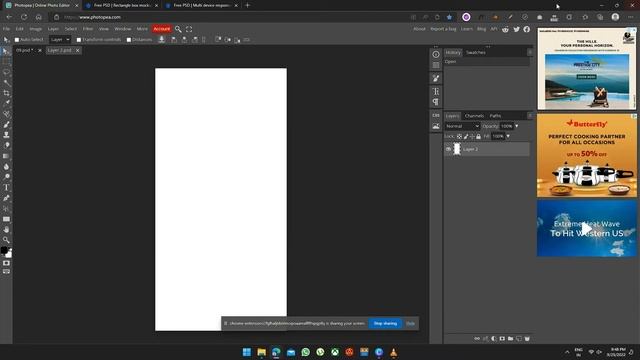Open the Paragraph panel icon

(436, 102)
